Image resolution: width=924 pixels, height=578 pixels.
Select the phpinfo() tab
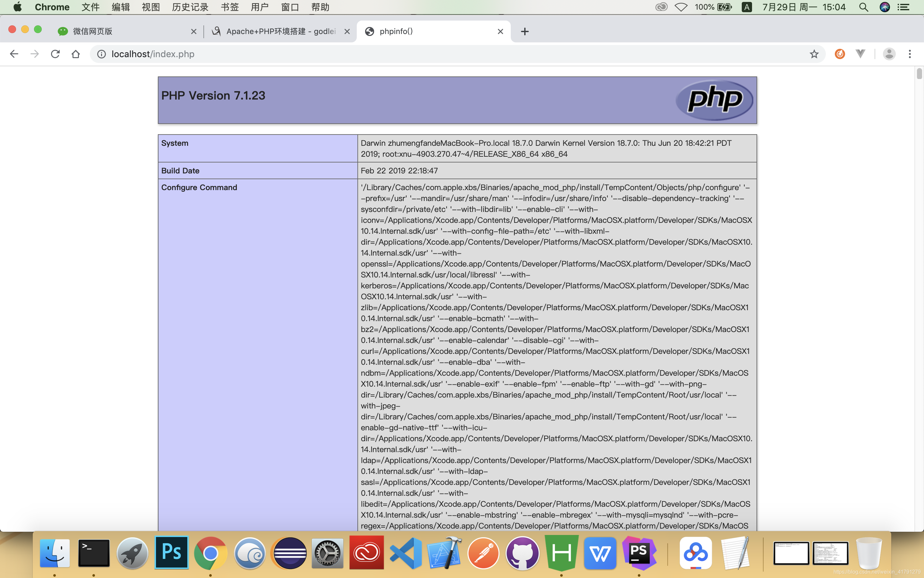[x=433, y=31]
